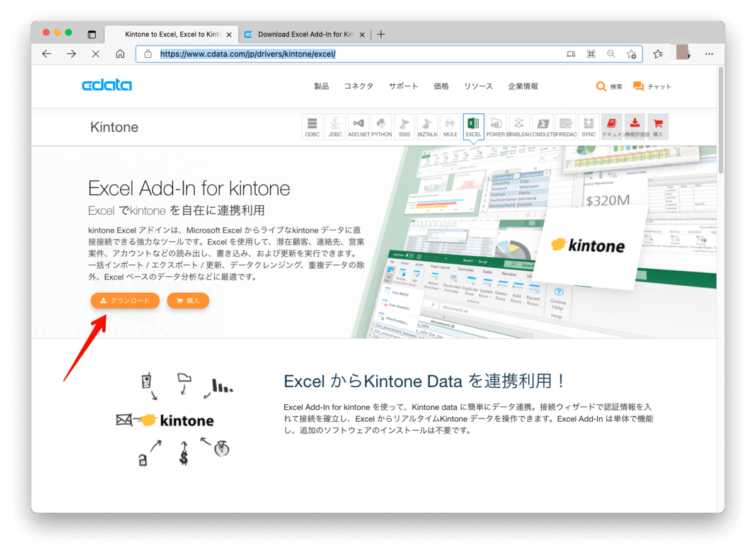Open the SYNC icon
Viewport: 756px width, 554px height.
point(588,127)
